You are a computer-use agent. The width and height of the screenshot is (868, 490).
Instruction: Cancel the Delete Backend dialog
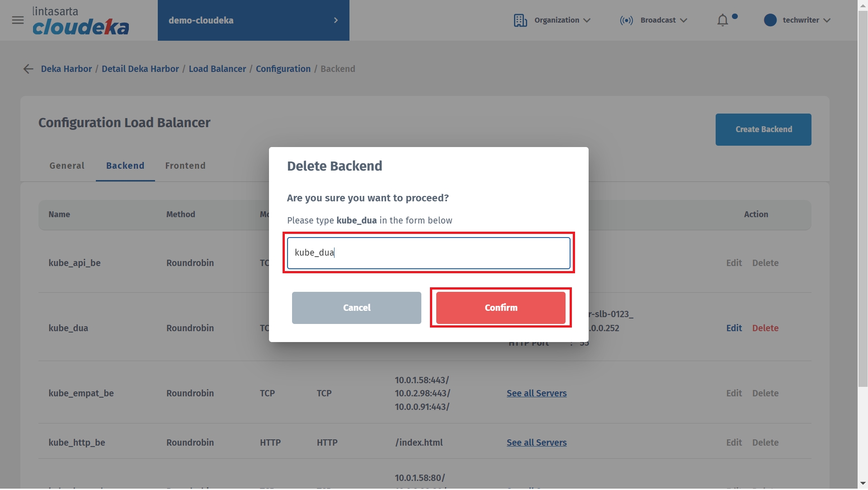click(357, 308)
